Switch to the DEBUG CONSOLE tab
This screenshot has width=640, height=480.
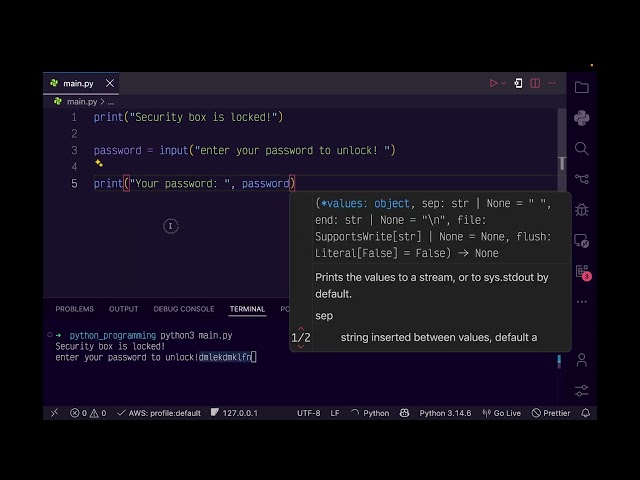pyautogui.click(x=184, y=309)
